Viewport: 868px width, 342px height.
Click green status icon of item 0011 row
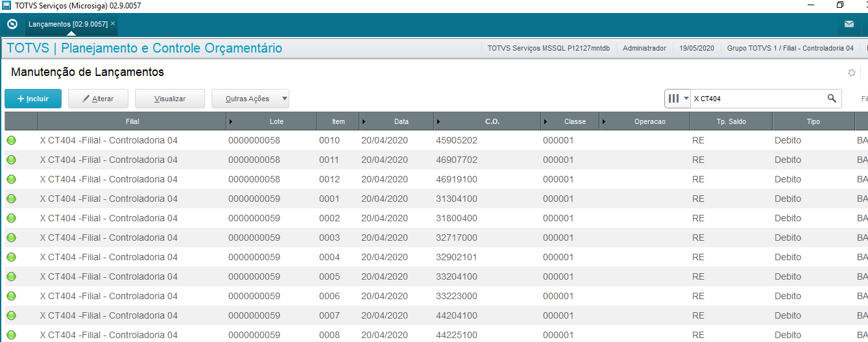coord(11,160)
